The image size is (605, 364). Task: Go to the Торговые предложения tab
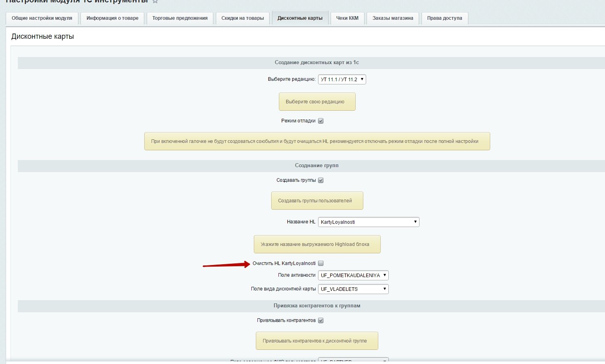tap(180, 18)
